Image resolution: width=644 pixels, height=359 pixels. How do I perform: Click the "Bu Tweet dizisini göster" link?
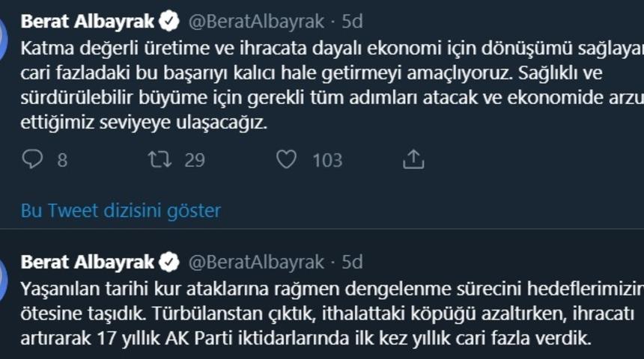(121, 211)
